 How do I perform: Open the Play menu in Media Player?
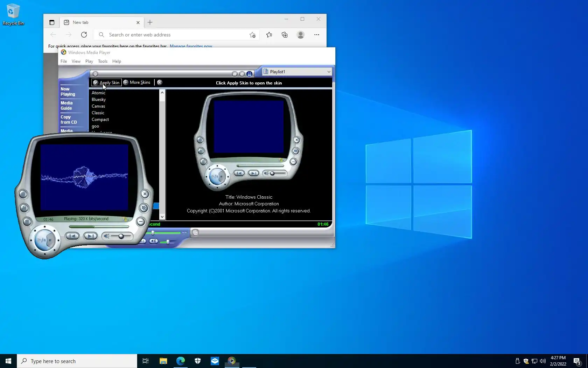pos(89,61)
